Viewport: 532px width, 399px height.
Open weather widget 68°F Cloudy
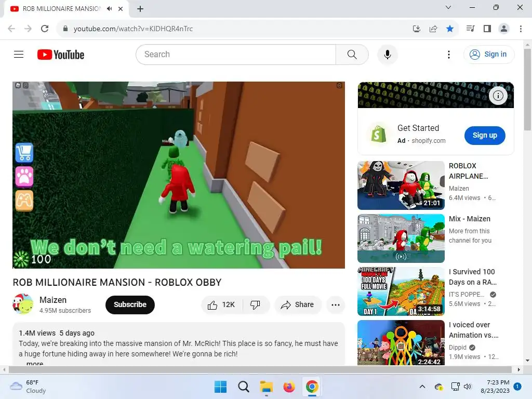click(x=28, y=387)
